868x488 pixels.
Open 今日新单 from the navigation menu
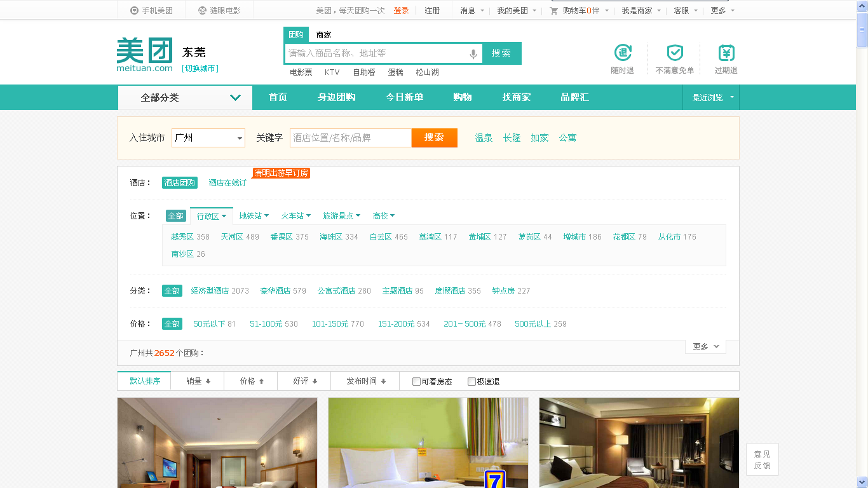click(x=405, y=97)
